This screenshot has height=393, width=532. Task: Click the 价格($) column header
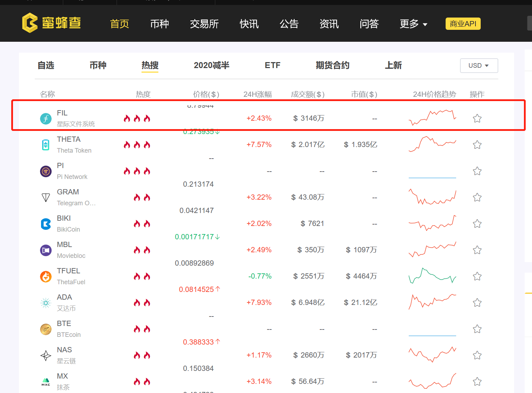tap(206, 94)
